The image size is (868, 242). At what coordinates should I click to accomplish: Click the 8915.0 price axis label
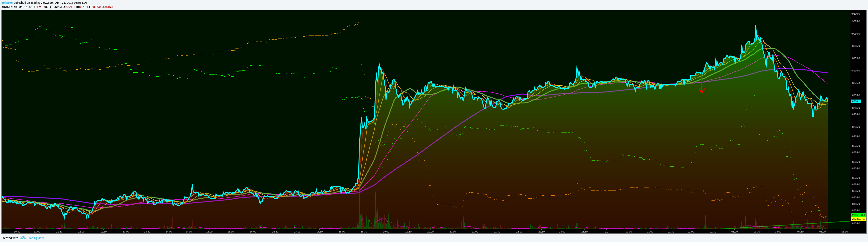(856, 71)
